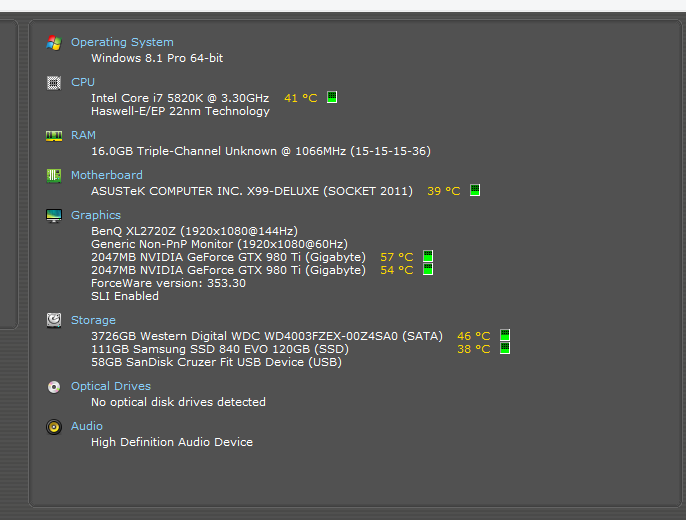Viewport: 686px width, 520px height.
Task: Select the SLI Enabled line
Action: point(125,297)
